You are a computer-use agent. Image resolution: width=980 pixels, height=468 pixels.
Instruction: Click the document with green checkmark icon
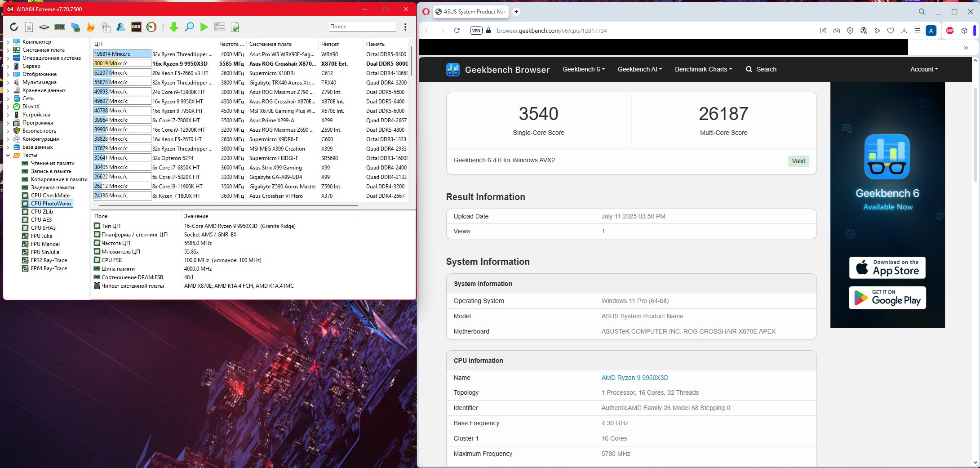coord(235,27)
